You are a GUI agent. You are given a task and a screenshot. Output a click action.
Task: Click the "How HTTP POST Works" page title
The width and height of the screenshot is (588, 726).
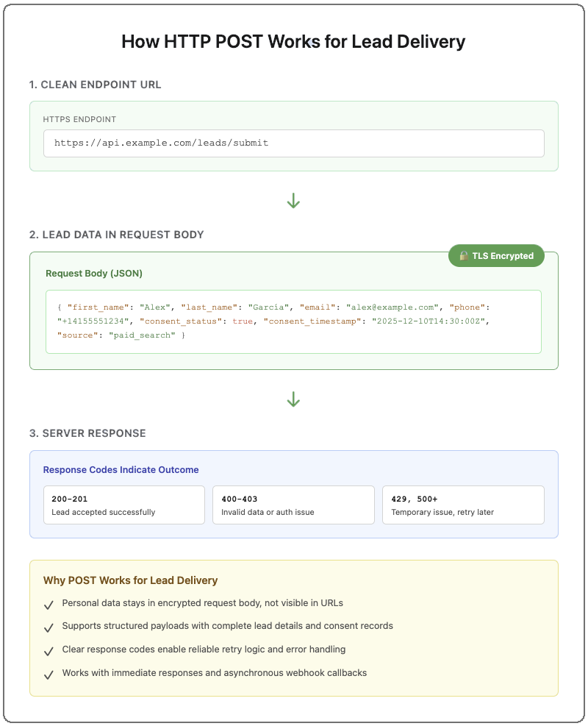point(293,41)
